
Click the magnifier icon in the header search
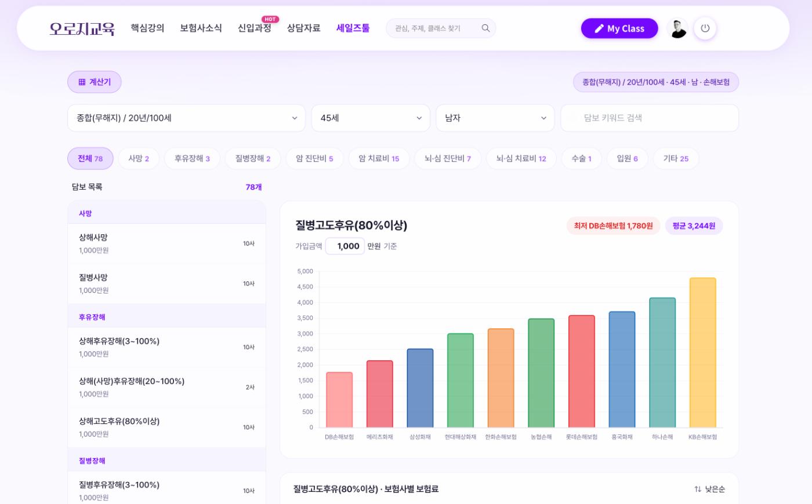[x=485, y=28]
